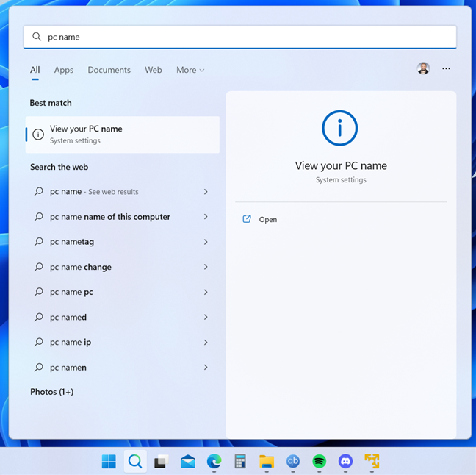Select the Web search tab
Viewport: 476px width, 475px height.
154,70
